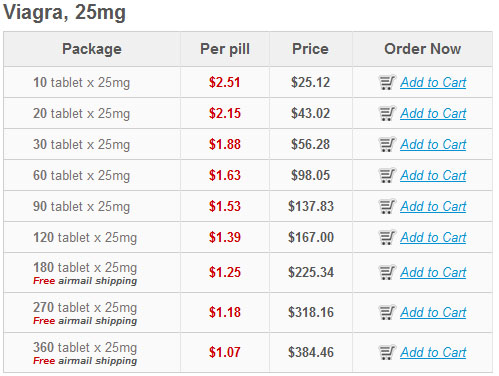Click the cart icon for 60 tablet package
499x376 pixels.
(x=387, y=175)
